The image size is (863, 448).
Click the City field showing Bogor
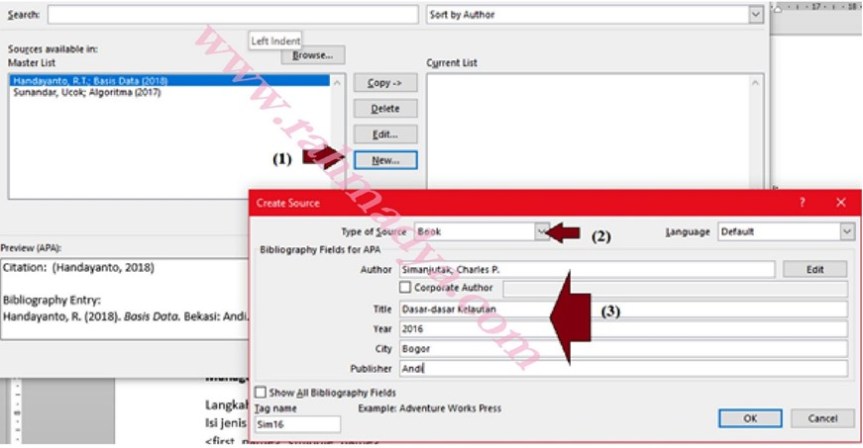622,349
